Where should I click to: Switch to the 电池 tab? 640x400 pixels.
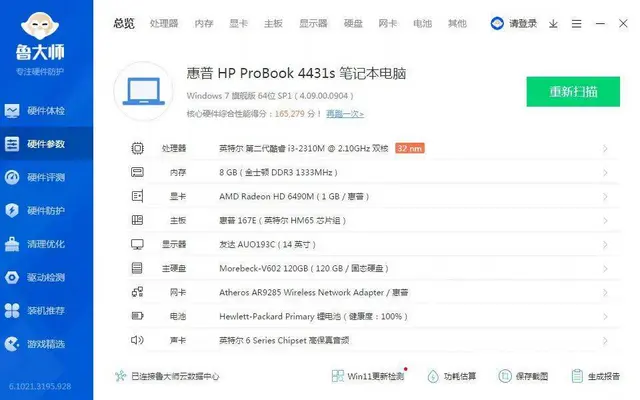click(x=422, y=24)
